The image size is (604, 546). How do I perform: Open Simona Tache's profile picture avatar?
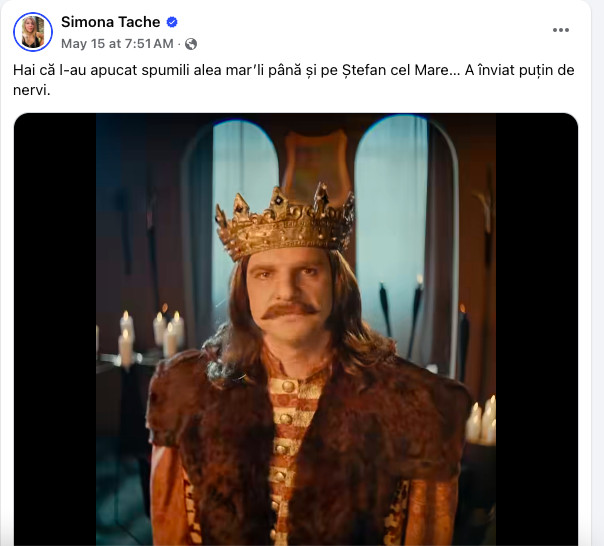point(33,32)
